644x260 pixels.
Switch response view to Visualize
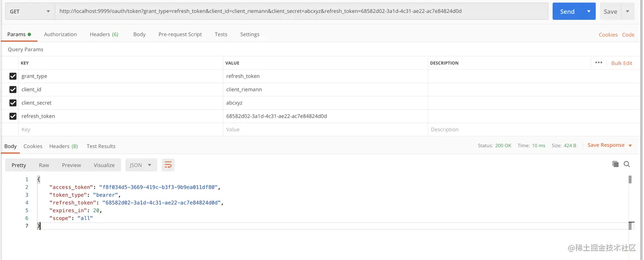(x=104, y=165)
